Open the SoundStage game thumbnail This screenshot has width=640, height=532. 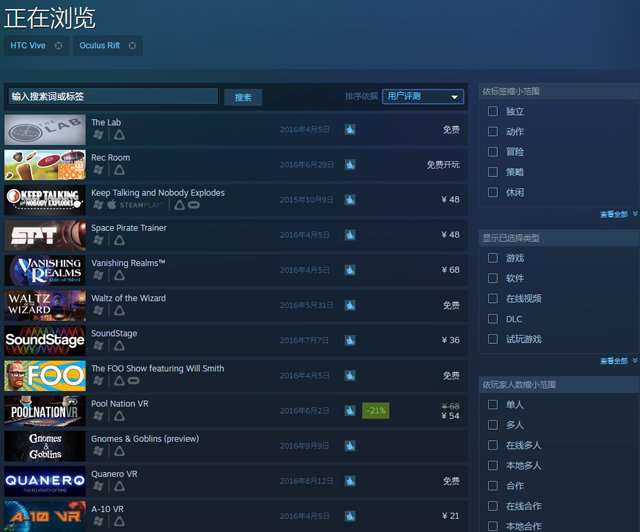tap(45, 341)
